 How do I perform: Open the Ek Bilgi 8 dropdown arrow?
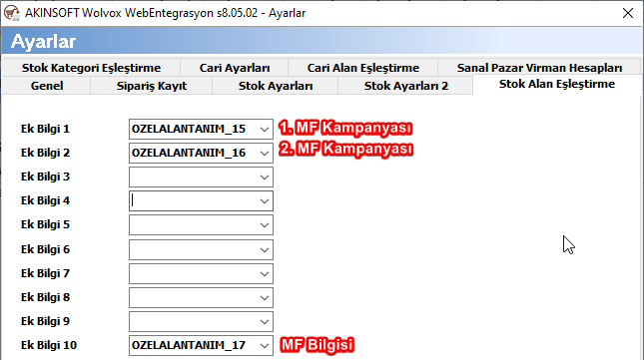264,298
